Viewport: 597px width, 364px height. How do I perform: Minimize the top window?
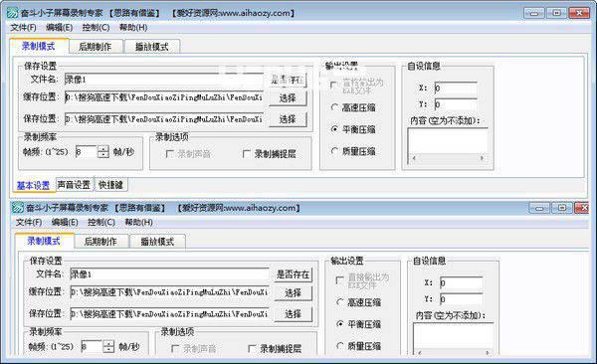coord(534,13)
